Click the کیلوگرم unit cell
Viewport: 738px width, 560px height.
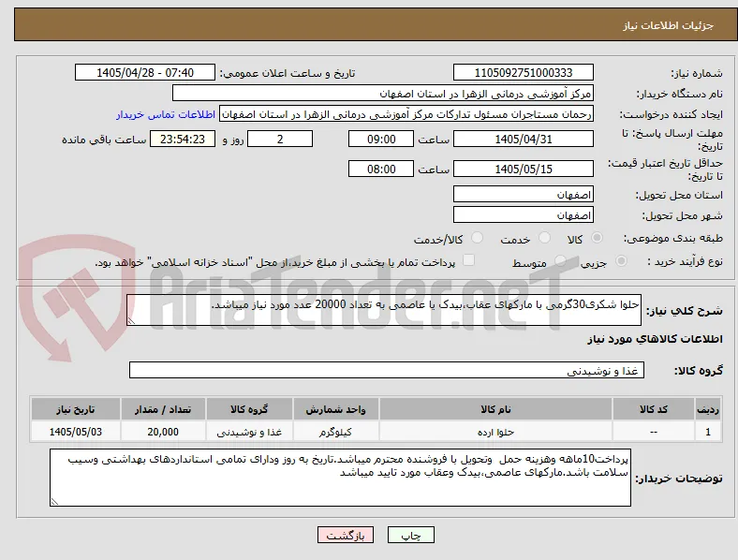point(335,432)
